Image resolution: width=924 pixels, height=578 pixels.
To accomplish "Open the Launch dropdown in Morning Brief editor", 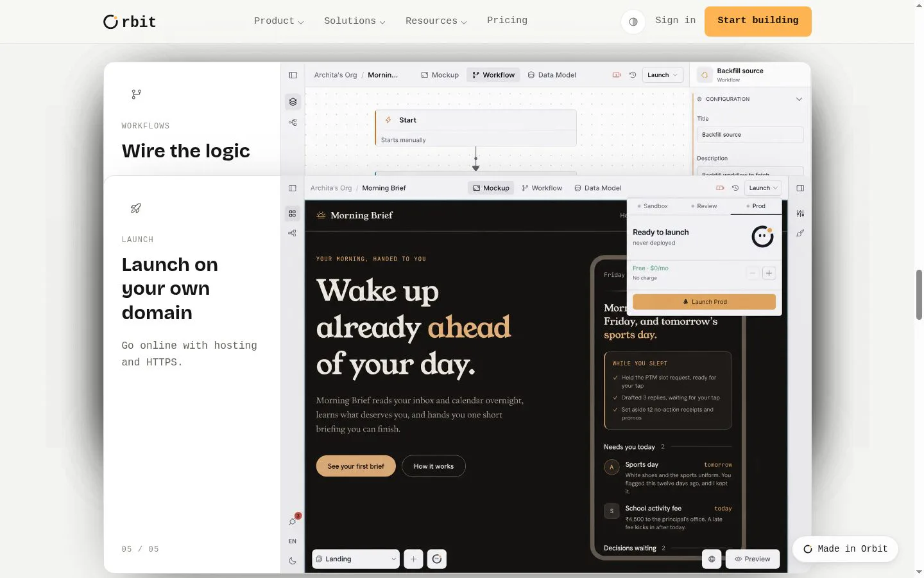I will [x=763, y=188].
